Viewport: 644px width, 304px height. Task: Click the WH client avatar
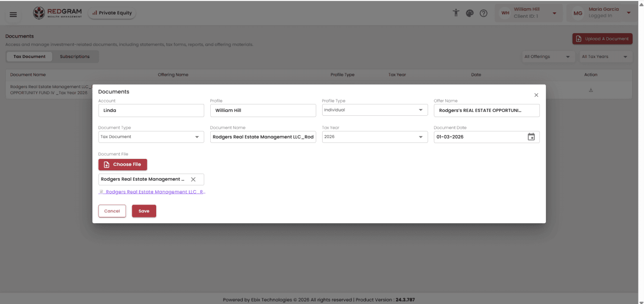pos(505,13)
